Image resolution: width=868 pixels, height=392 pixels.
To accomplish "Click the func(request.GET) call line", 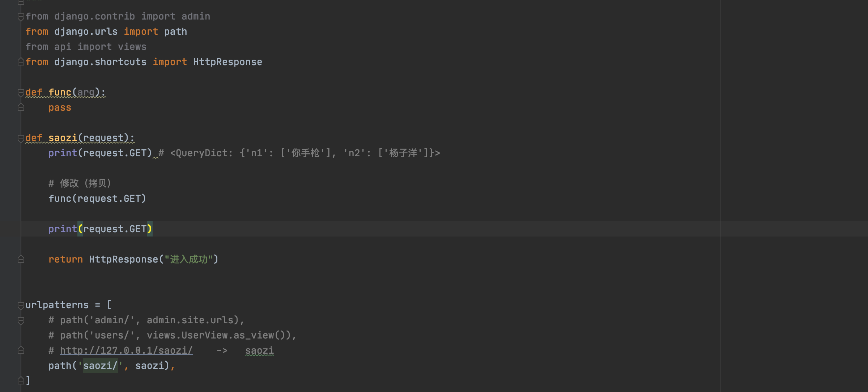I will click(x=97, y=199).
